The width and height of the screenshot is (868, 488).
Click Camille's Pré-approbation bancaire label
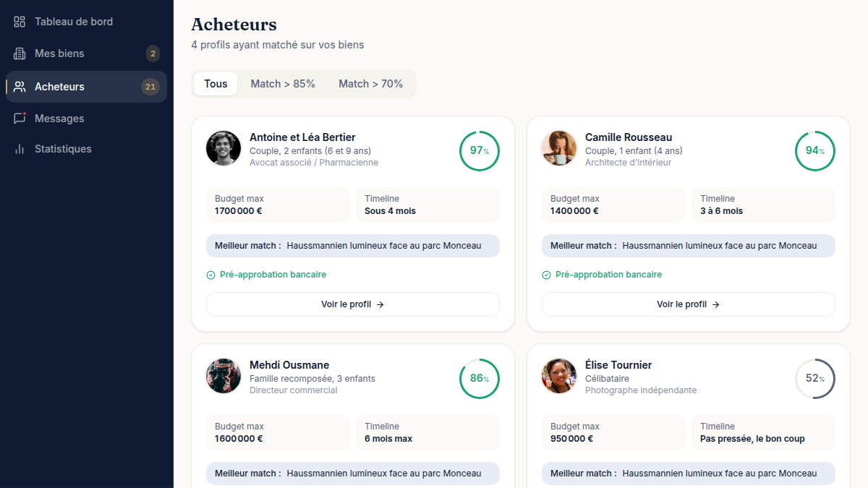(608, 275)
